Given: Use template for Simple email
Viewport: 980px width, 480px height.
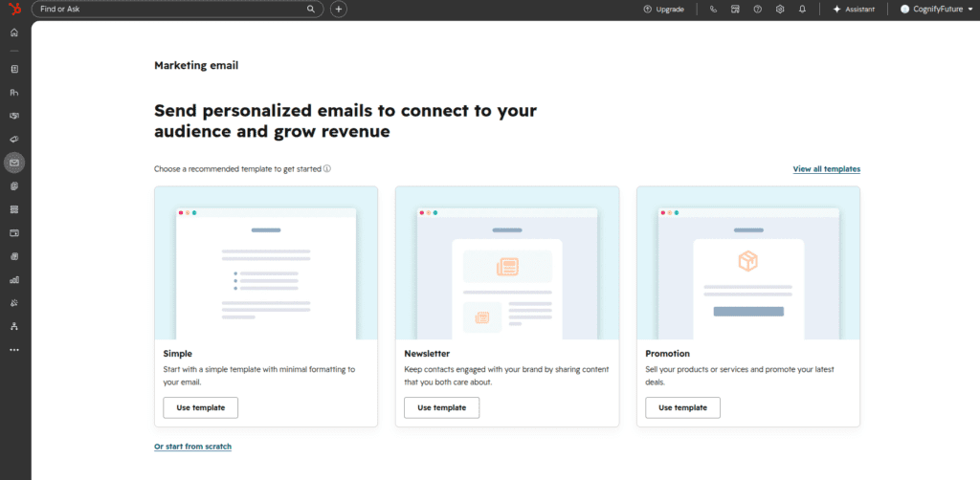Looking at the screenshot, I should pyautogui.click(x=201, y=407).
